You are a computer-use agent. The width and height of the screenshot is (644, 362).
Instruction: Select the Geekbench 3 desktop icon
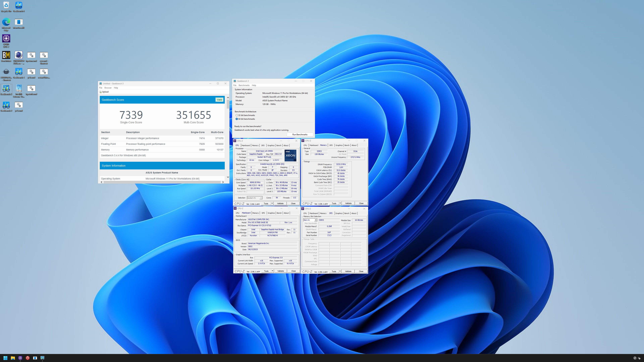[x=6, y=90]
